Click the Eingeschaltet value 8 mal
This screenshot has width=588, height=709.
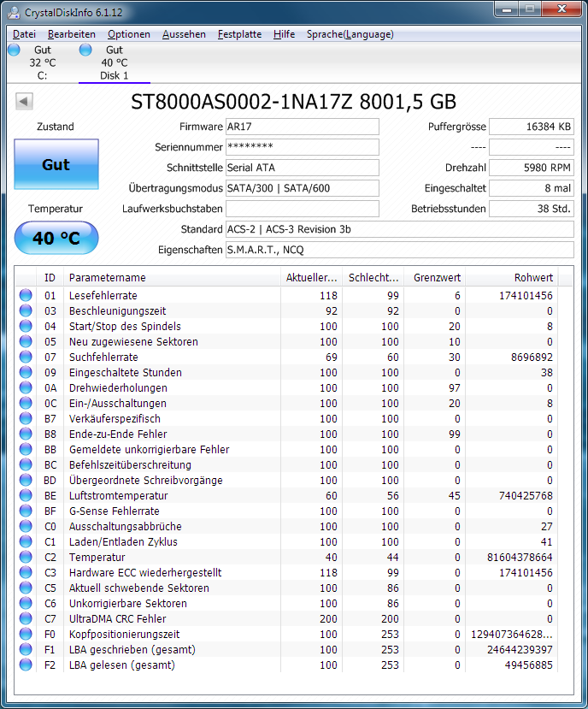(x=532, y=188)
